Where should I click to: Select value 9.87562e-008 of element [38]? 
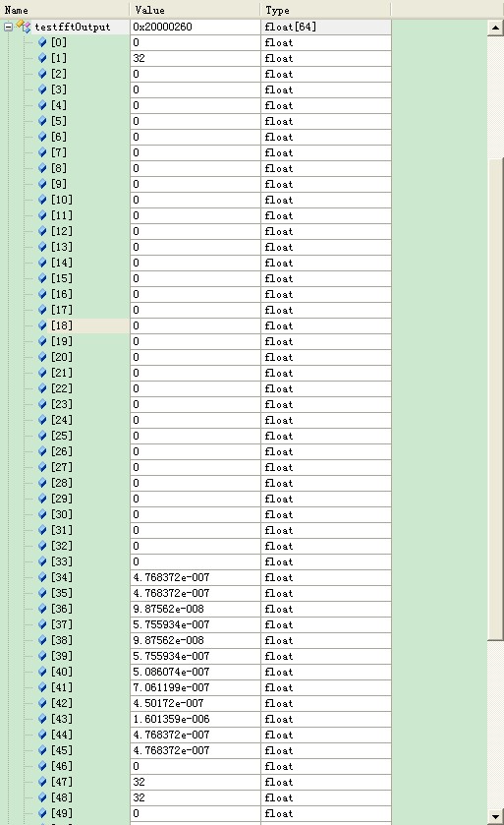169,640
